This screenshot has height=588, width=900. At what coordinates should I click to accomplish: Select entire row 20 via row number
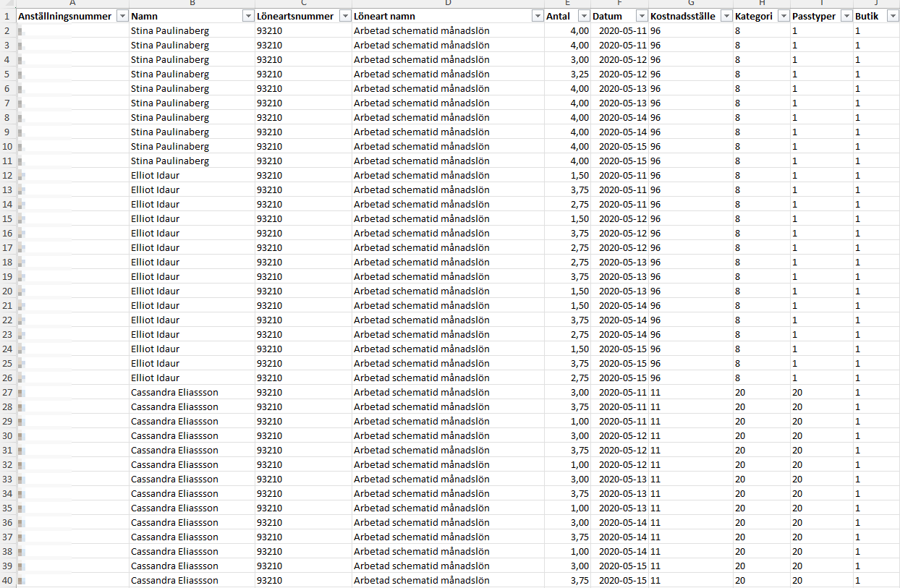coord(7,291)
